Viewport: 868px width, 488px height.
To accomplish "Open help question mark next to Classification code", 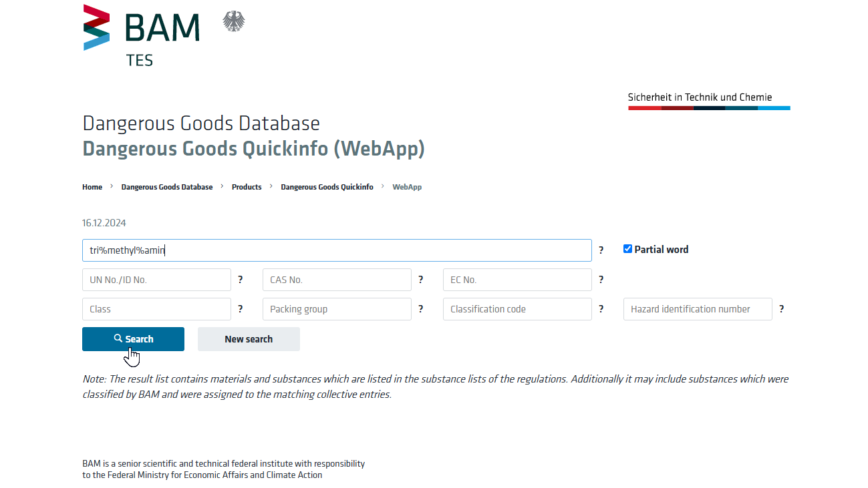I will point(601,309).
